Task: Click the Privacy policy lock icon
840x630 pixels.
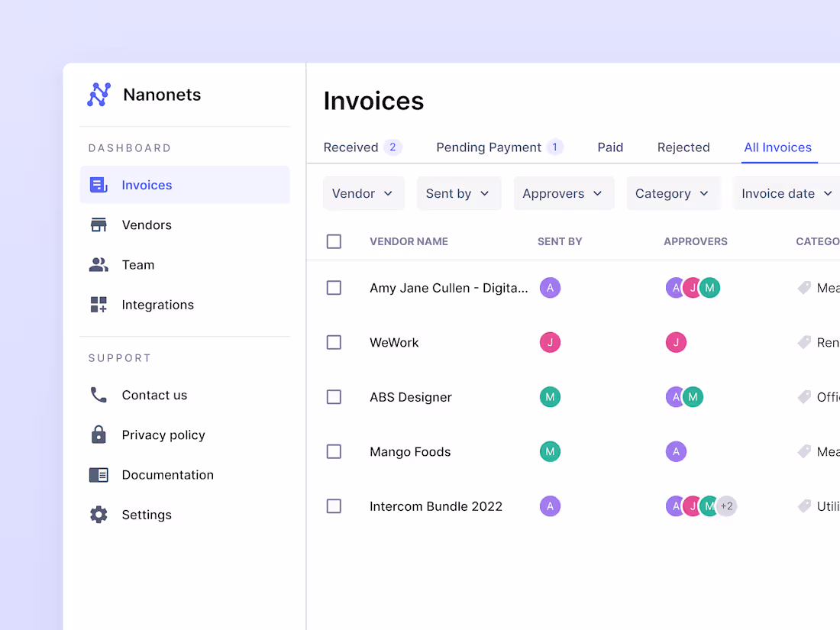Action: pyautogui.click(x=99, y=435)
